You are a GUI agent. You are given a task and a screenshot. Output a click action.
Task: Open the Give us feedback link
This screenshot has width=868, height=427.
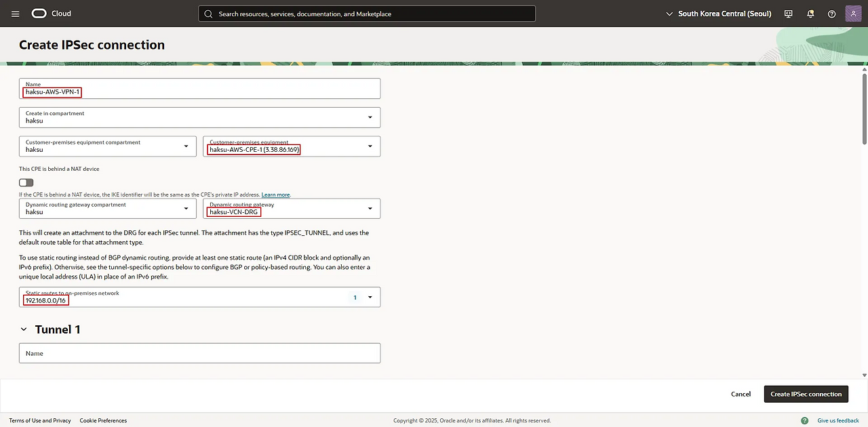click(x=837, y=420)
